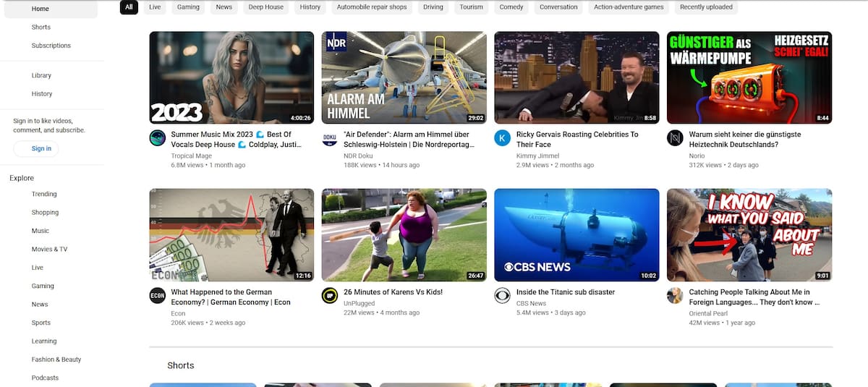868x387 pixels.
Task: Open title 'Summer Music Mix 2023'
Action: [236, 140]
